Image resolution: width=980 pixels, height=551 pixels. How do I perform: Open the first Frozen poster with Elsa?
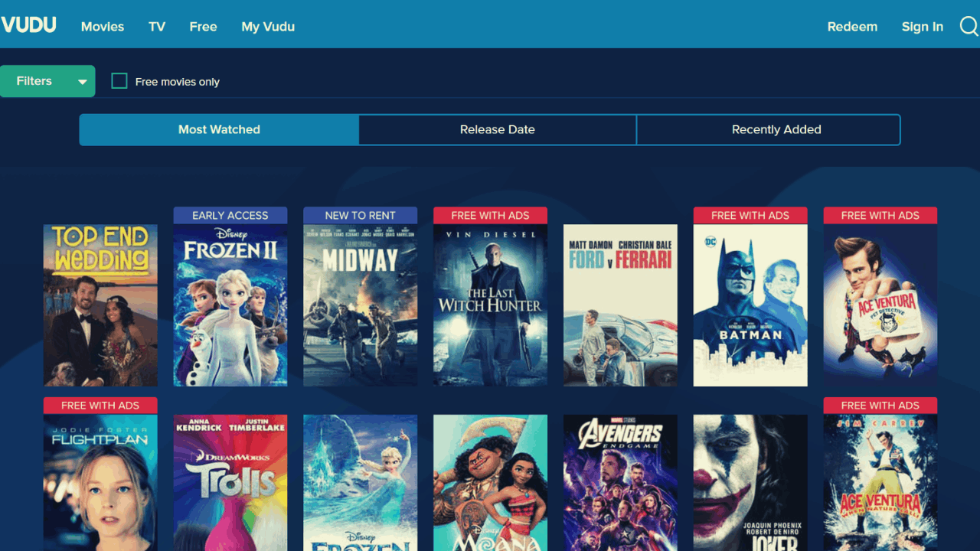361,483
